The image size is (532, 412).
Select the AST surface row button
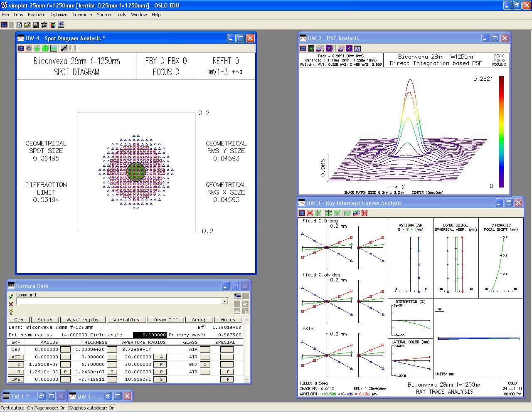coord(16,357)
